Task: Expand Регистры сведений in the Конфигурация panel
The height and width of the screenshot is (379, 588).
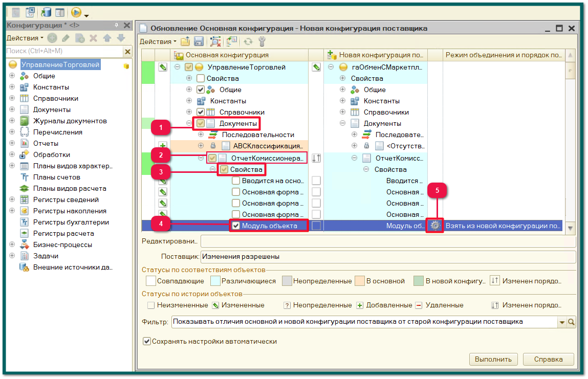Action: pyautogui.click(x=12, y=199)
